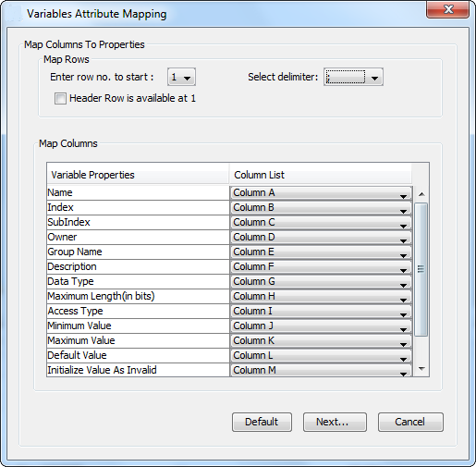
Task: Select the Index property row
Action: (138, 208)
